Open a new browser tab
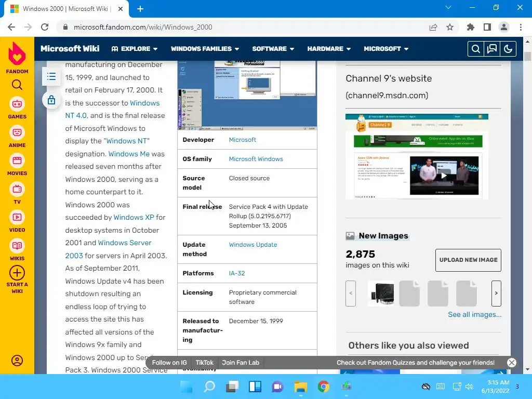 click(140, 9)
